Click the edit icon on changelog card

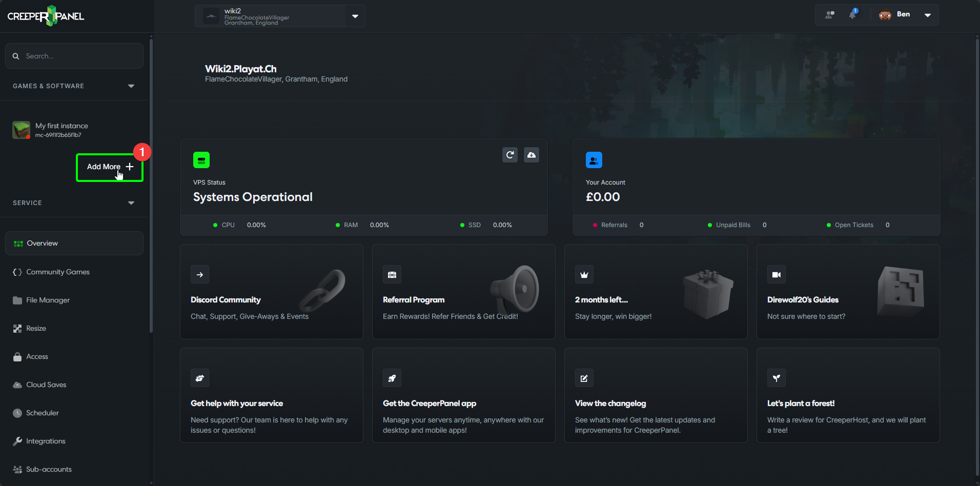584,378
